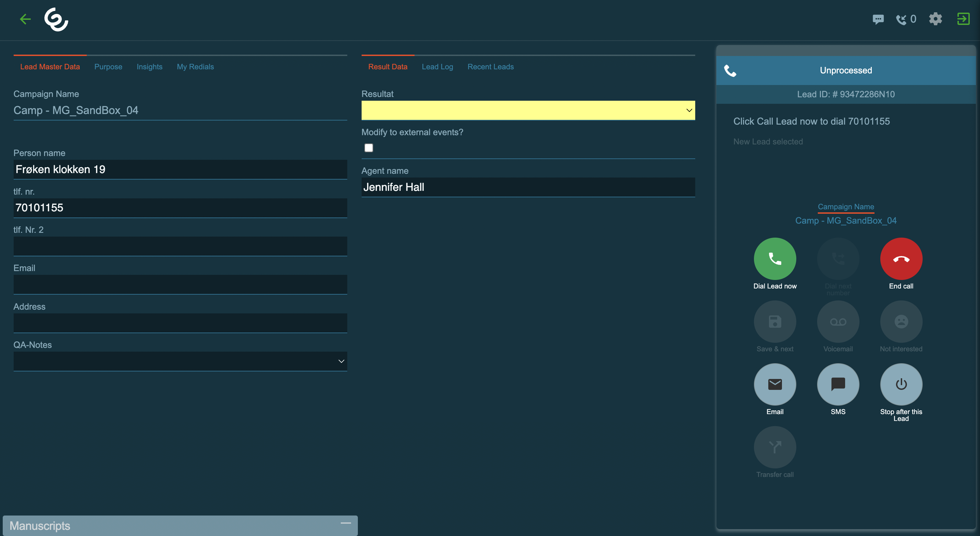This screenshot has width=980, height=536.
Task: Open the Email action icon
Action: pyautogui.click(x=774, y=384)
